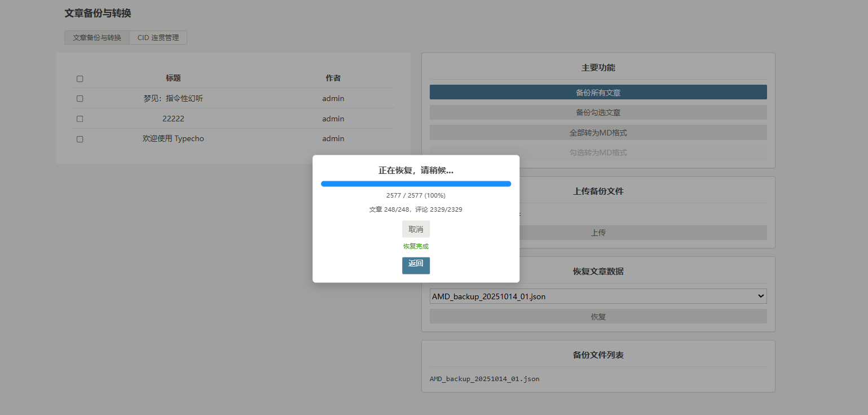
Task: Click the article title 22222
Action: click(x=173, y=119)
